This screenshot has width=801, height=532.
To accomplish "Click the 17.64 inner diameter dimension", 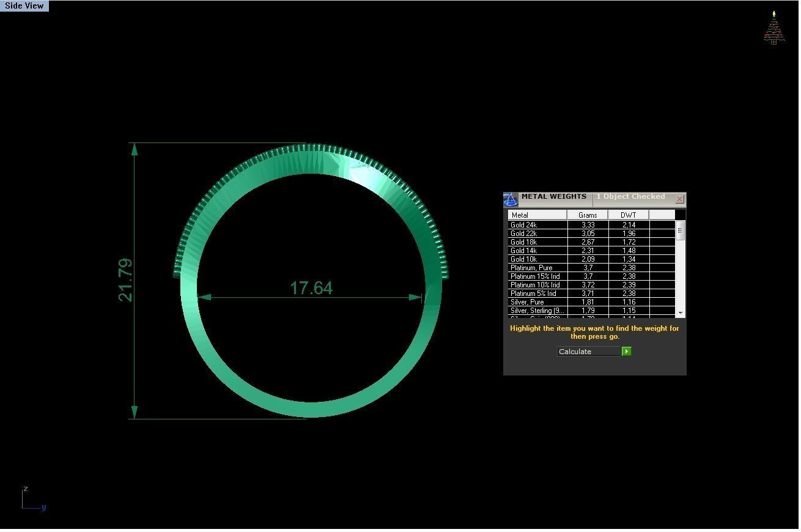I will pyautogui.click(x=311, y=288).
